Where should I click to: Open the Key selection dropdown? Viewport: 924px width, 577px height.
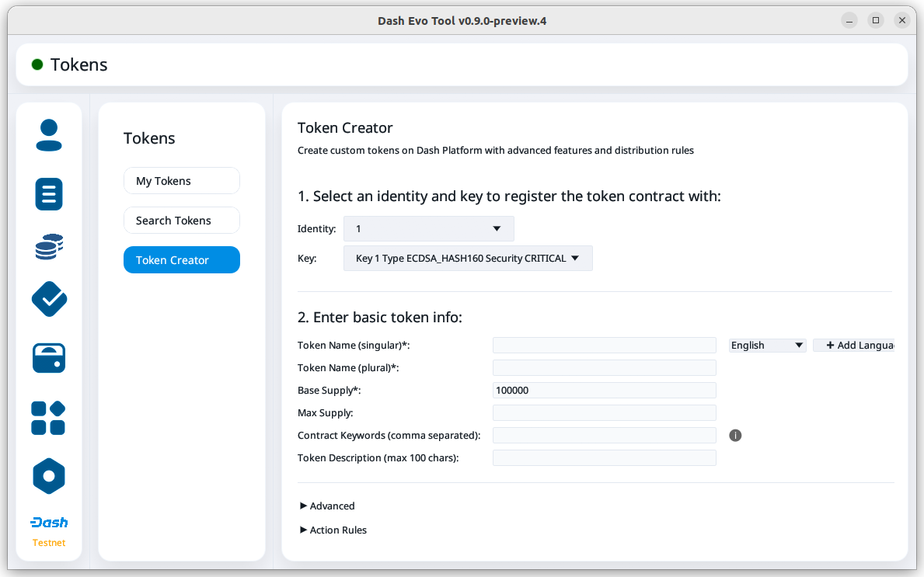468,259
